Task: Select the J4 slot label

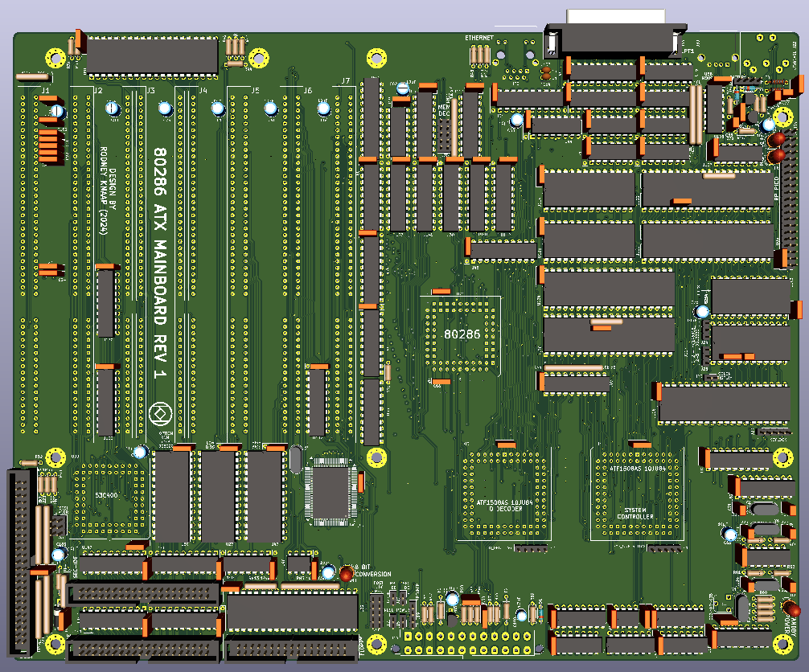Action: click(203, 90)
